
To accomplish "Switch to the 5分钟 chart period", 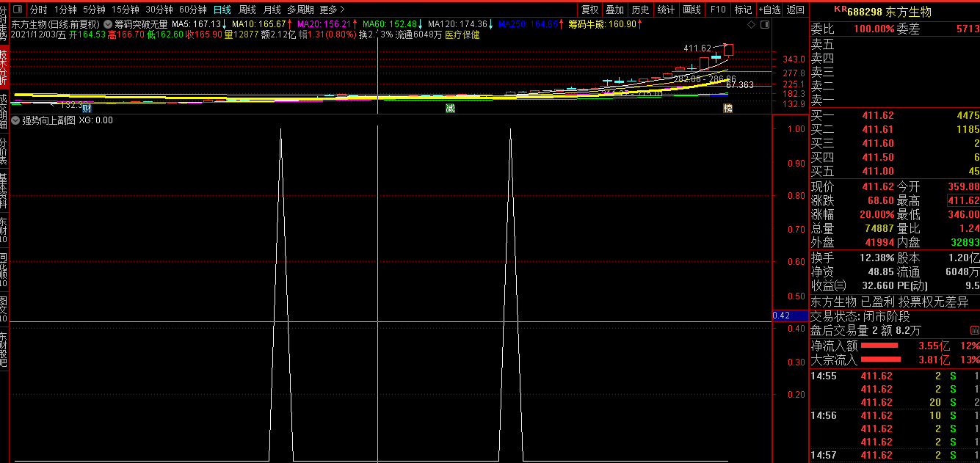I will [94, 10].
